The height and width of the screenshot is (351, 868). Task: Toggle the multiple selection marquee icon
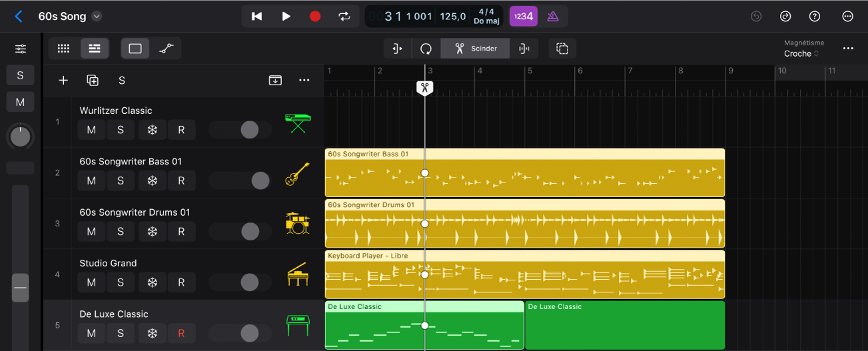pyautogui.click(x=562, y=49)
